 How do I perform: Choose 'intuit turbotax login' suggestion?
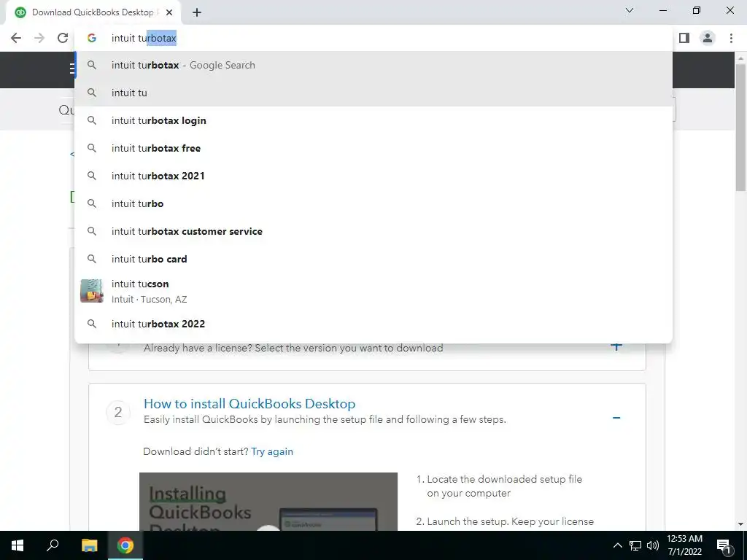point(373,120)
